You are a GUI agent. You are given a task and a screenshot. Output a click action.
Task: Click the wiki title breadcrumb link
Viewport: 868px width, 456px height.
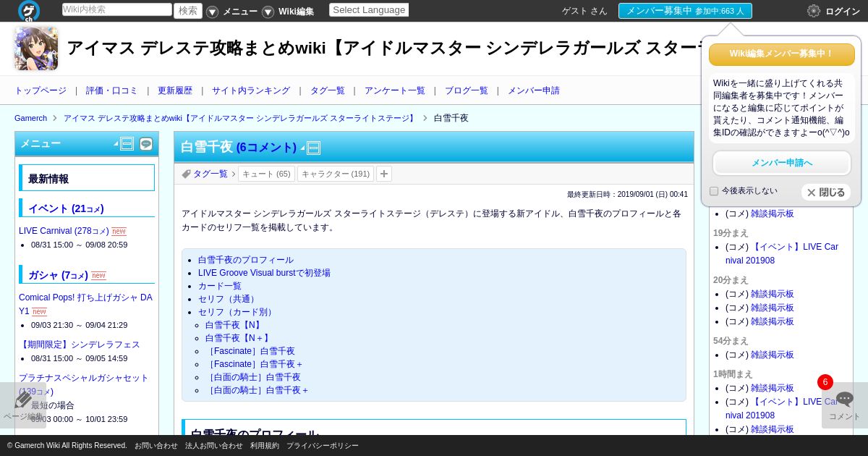coord(240,118)
